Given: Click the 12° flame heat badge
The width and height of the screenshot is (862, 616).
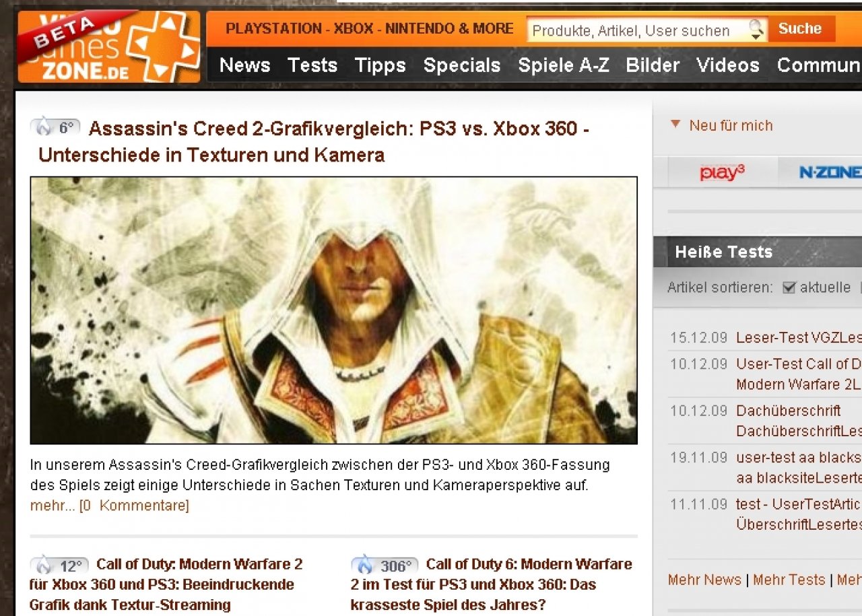Looking at the screenshot, I should [x=59, y=565].
